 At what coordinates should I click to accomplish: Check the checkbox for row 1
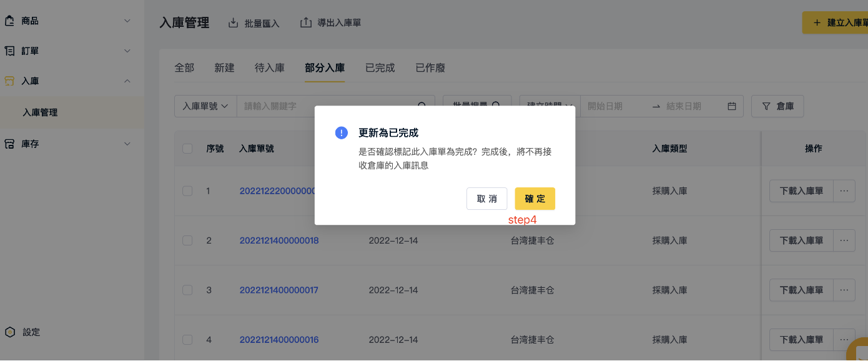[187, 190]
